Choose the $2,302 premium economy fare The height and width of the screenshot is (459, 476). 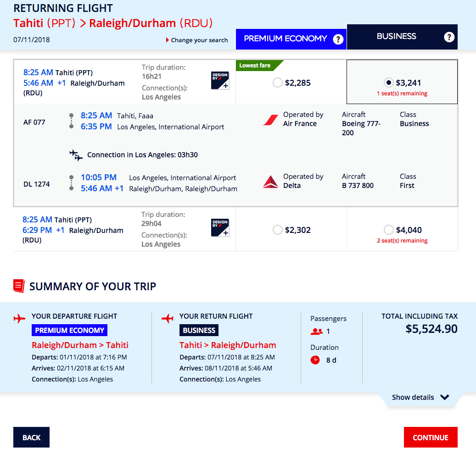tap(277, 230)
